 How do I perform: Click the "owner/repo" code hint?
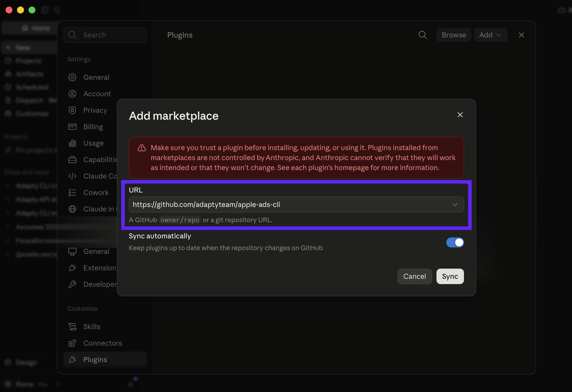click(x=180, y=220)
